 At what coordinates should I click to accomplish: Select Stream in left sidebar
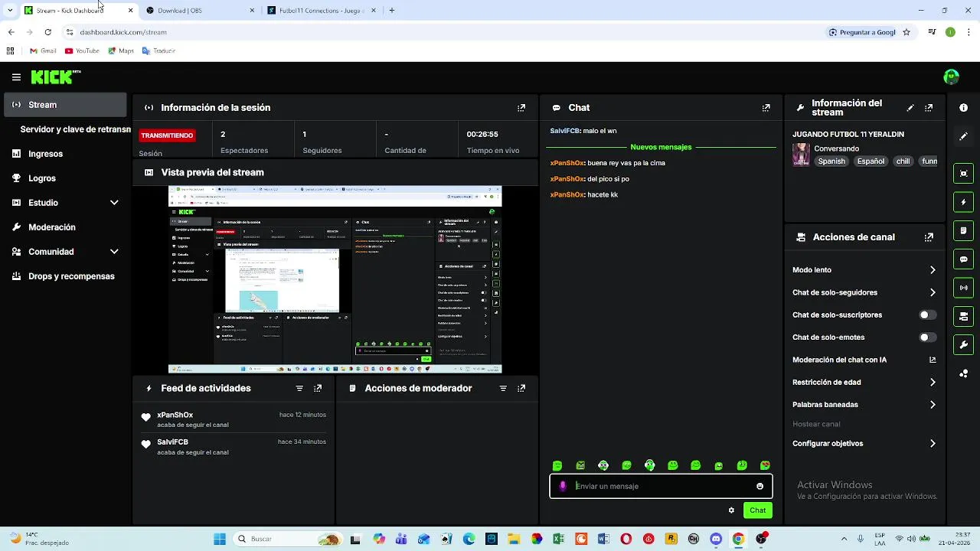(65, 105)
